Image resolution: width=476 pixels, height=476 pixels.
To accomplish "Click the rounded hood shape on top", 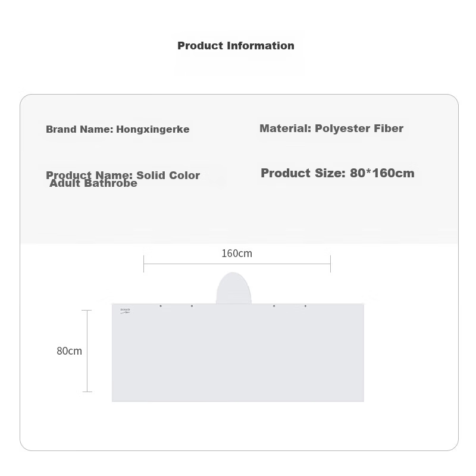I will [x=233, y=288].
